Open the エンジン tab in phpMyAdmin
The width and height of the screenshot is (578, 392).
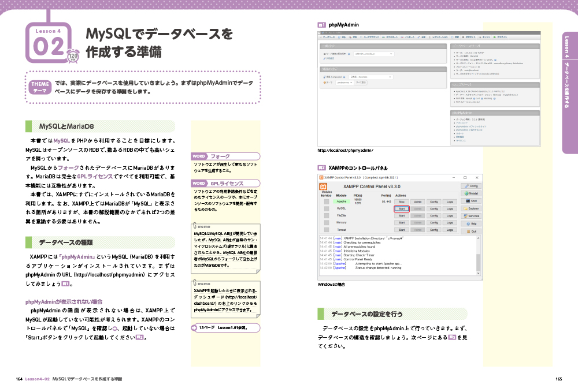click(485, 37)
